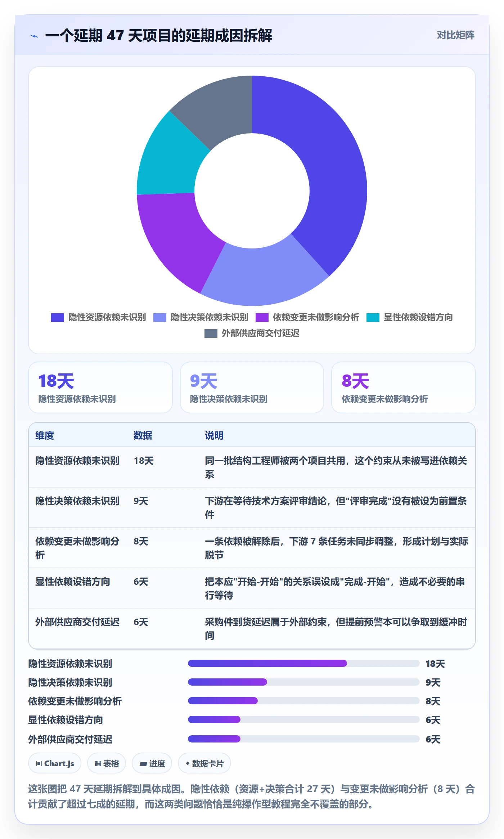Image resolution: width=504 pixels, height=839 pixels.
Task: Select the 18天 data card
Action: (100, 387)
